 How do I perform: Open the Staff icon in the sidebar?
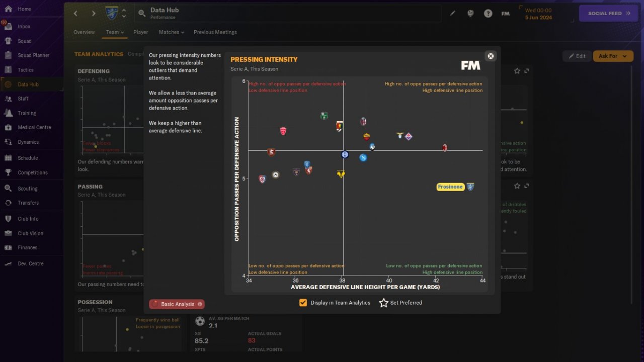click(8, 99)
